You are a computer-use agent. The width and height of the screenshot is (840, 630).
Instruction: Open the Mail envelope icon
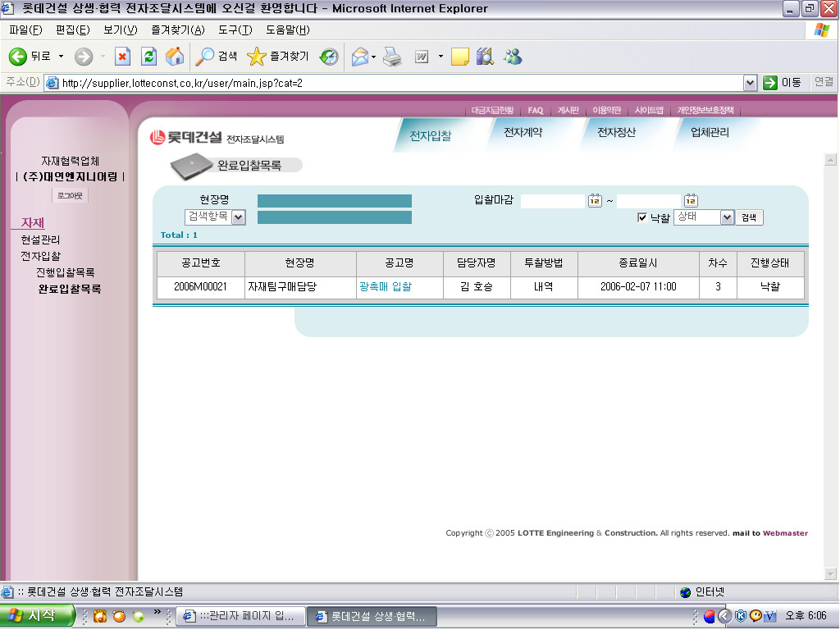coord(360,57)
